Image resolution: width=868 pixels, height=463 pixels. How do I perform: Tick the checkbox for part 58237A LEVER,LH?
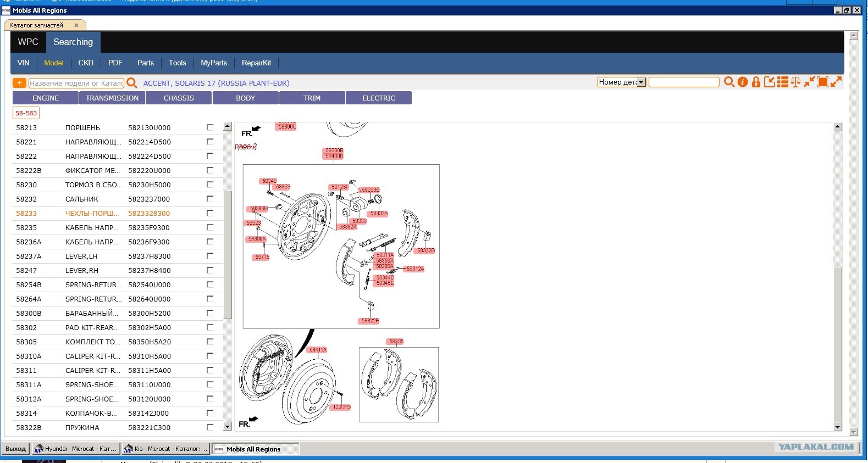click(210, 256)
